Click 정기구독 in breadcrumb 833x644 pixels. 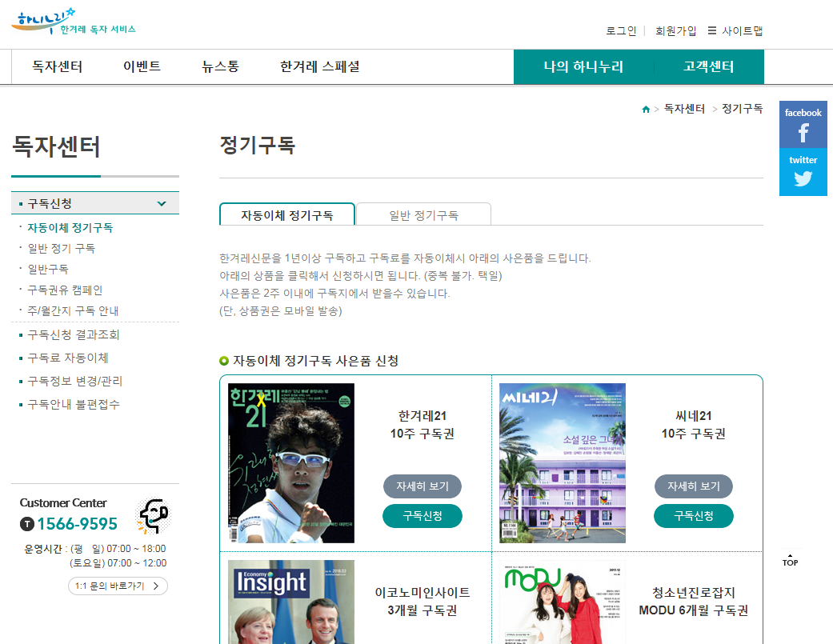(x=742, y=109)
